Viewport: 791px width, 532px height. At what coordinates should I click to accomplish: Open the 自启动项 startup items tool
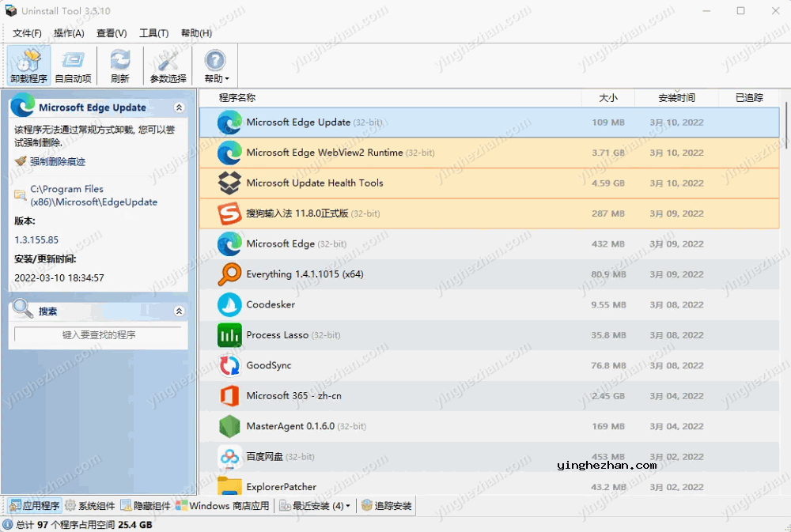73,65
